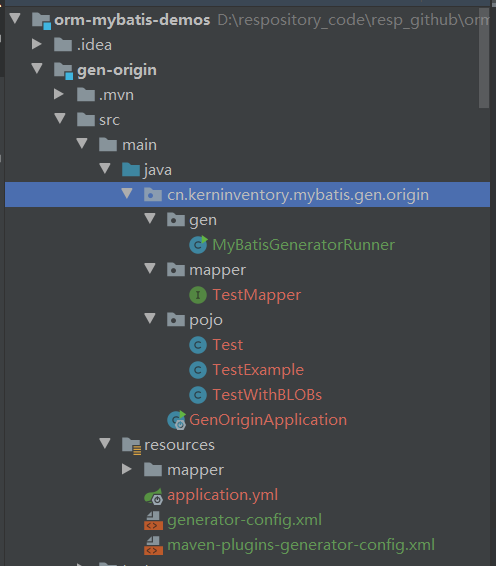
Task: Collapse the pojo package arrow
Action: click(149, 318)
